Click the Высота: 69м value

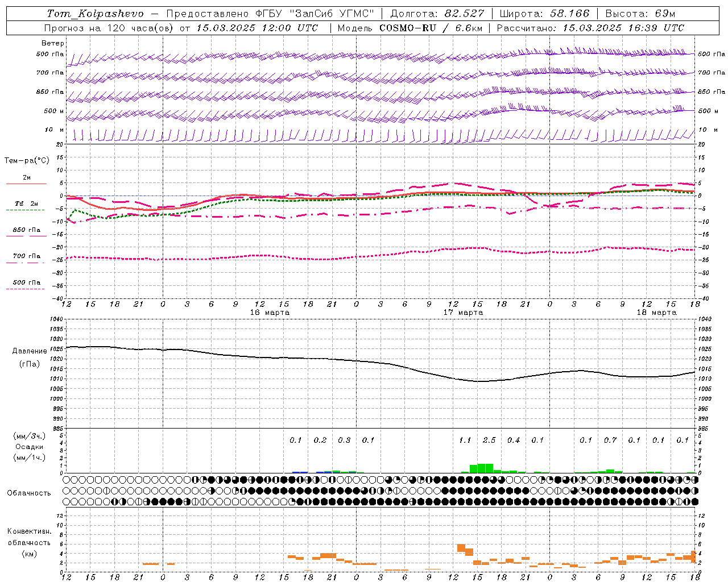click(640, 14)
